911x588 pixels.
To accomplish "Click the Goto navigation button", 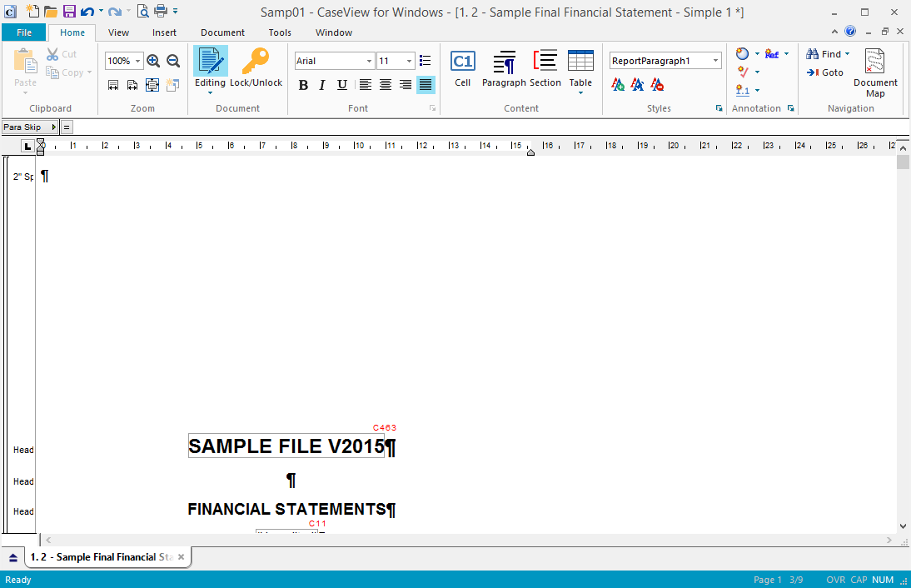I will (x=825, y=72).
